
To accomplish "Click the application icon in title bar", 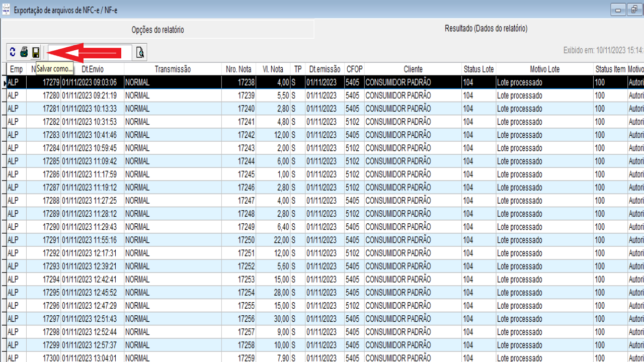I will point(6,10).
